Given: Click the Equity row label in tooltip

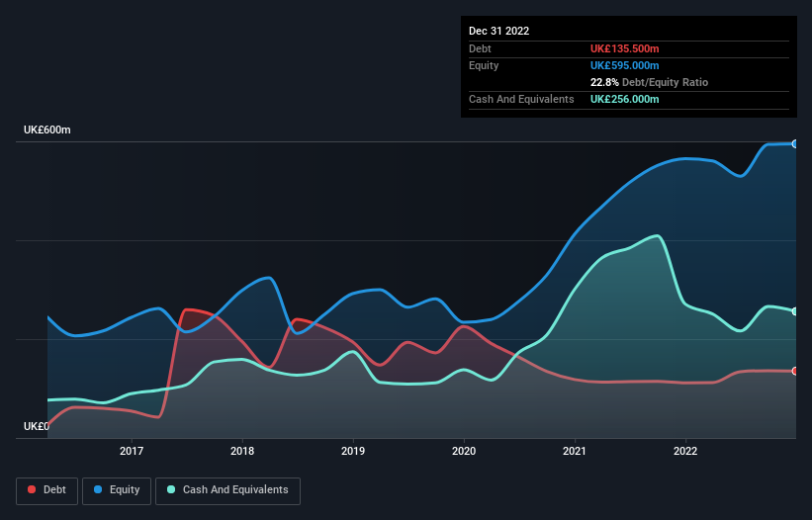Looking at the screenshot, I should [484, 65].
